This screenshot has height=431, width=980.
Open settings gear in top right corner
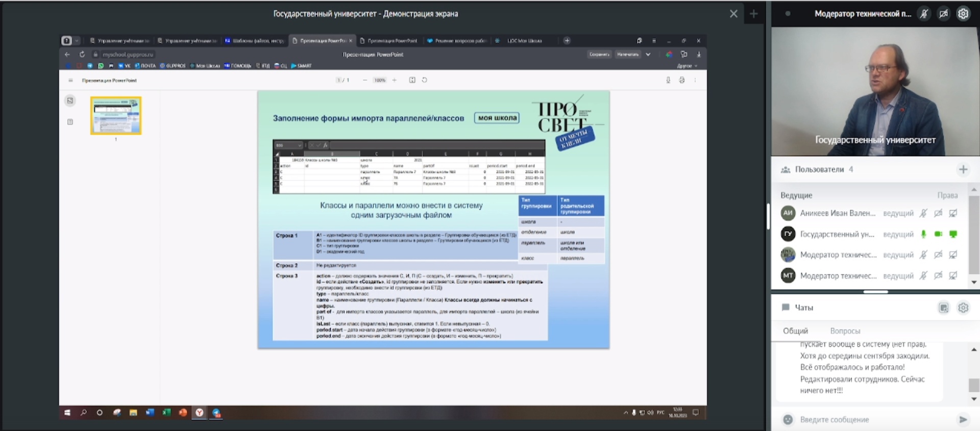point(963,14)
